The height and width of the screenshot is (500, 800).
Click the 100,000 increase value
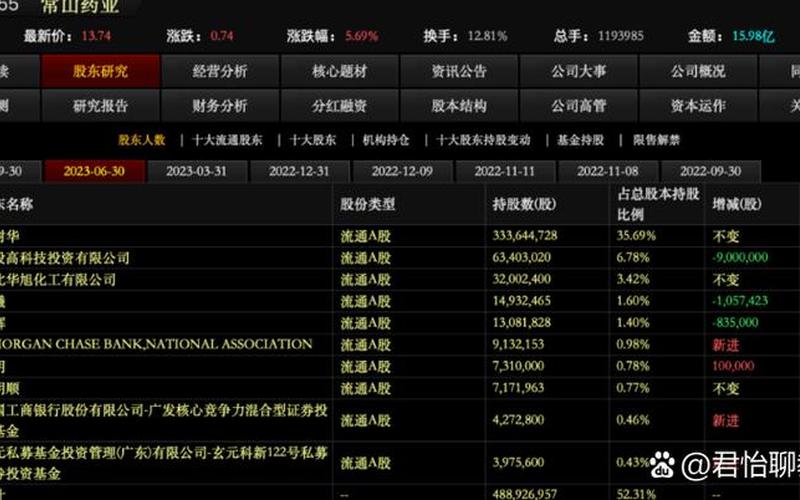[x=733, y=366]
